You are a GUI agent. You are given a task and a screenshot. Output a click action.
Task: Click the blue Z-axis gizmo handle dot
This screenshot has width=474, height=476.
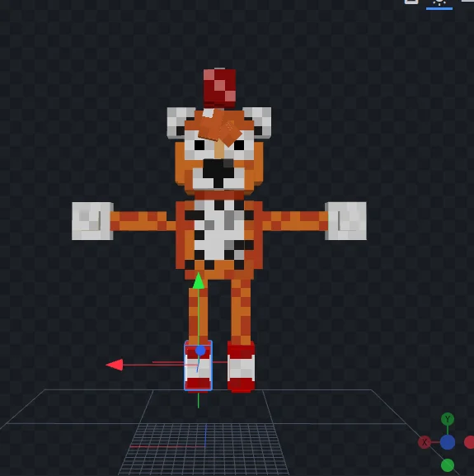pyautogui.click(x=200, y=351)
